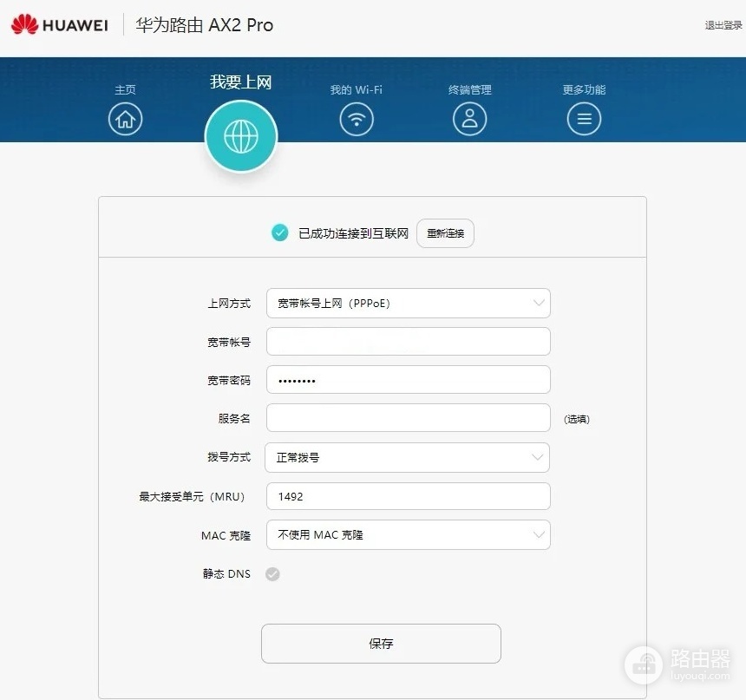Open the terminal management person icon
746x700 pixels.
(469, 119)
